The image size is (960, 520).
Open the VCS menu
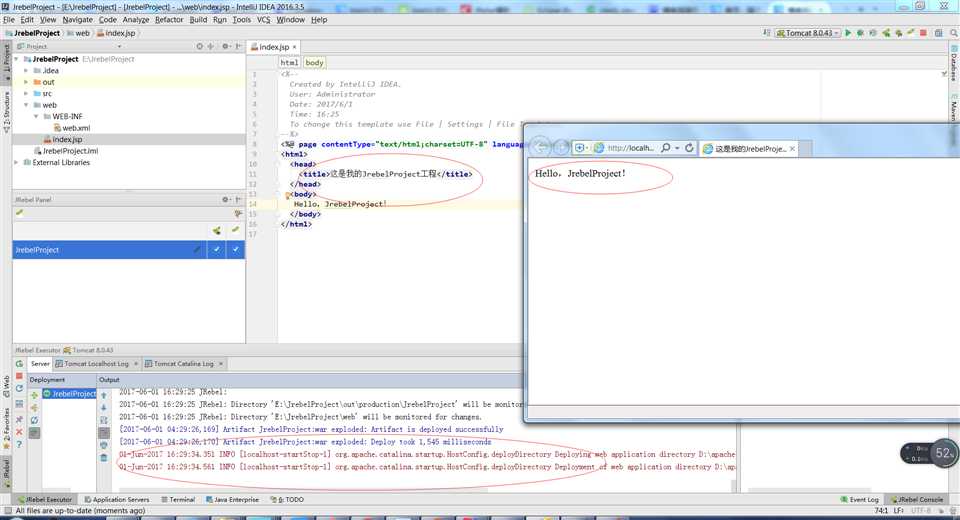click(x=263, y=20)
